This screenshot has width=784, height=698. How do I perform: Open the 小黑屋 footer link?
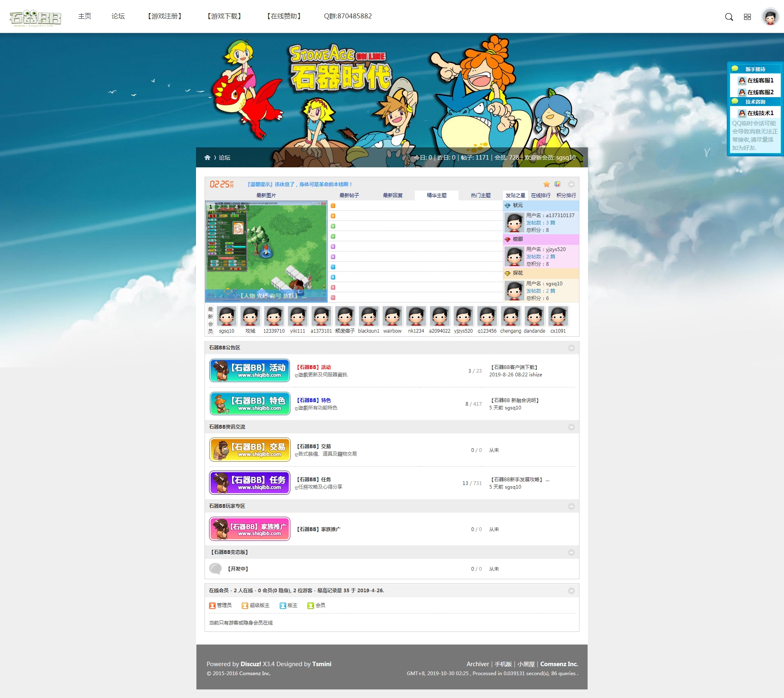[x=526, y=664]
